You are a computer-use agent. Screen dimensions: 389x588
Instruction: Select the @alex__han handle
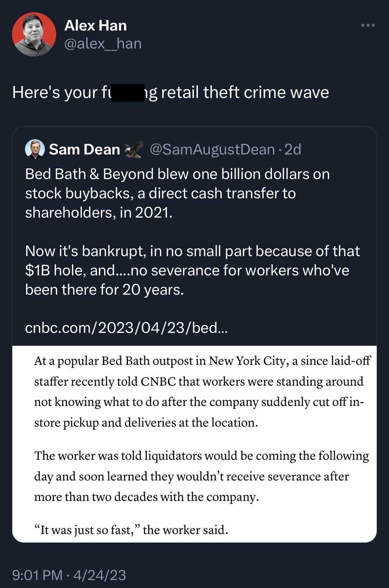pyautogui.click(x=103, y=43)
